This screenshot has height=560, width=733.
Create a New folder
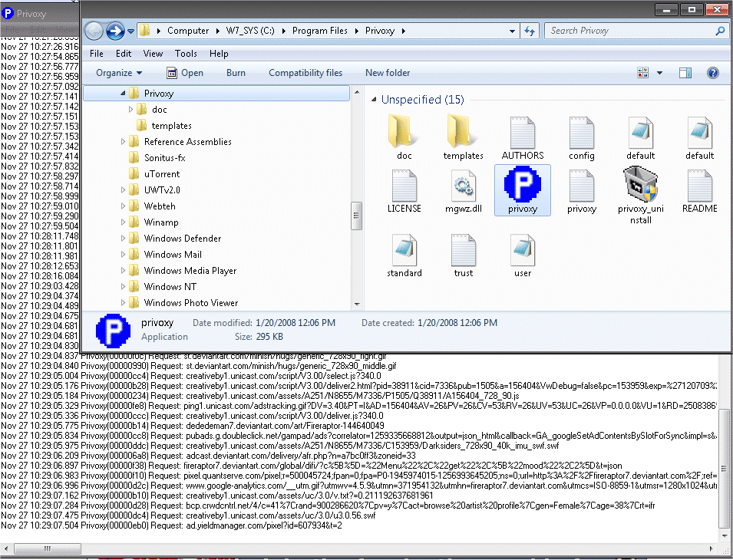(388, 73)
